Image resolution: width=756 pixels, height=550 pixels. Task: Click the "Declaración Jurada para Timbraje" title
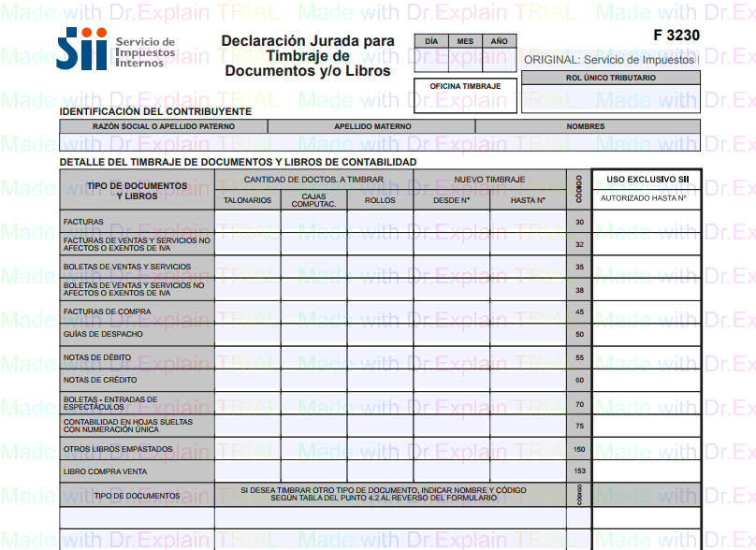point(308,56)
